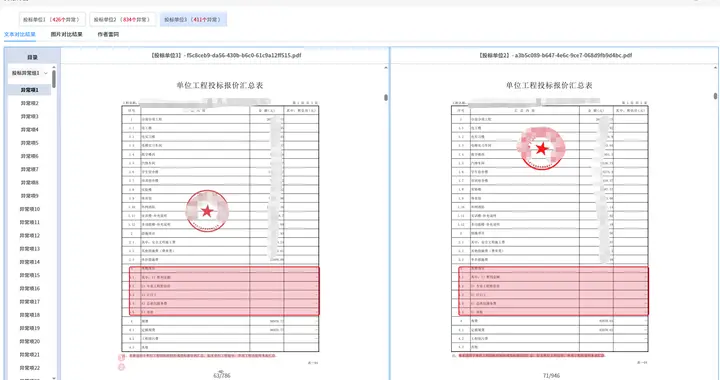This screenshot has width=720, height=380.
Task: Choose 异常项8 from the sidebar
Action: [x=29, y=183]
